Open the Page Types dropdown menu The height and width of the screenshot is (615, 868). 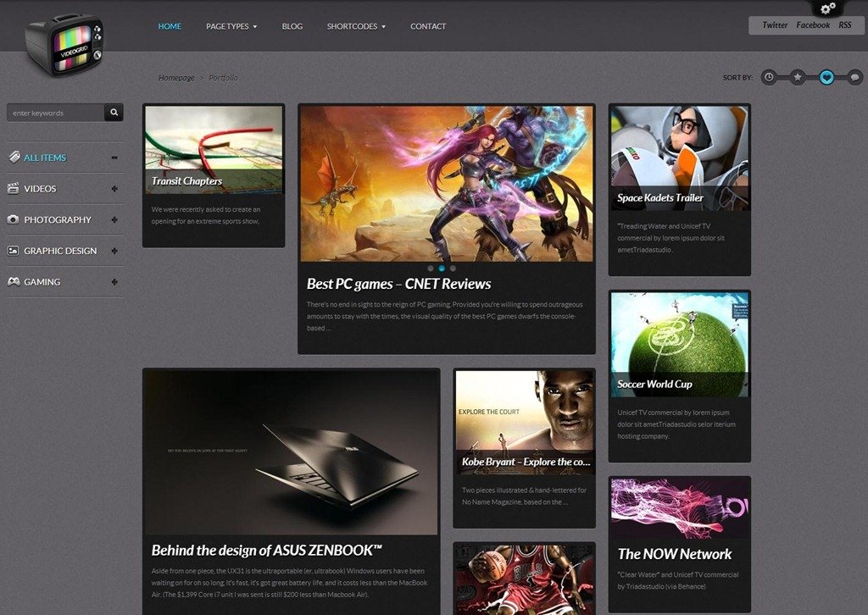pyautogui.click(x=231, y=26)
